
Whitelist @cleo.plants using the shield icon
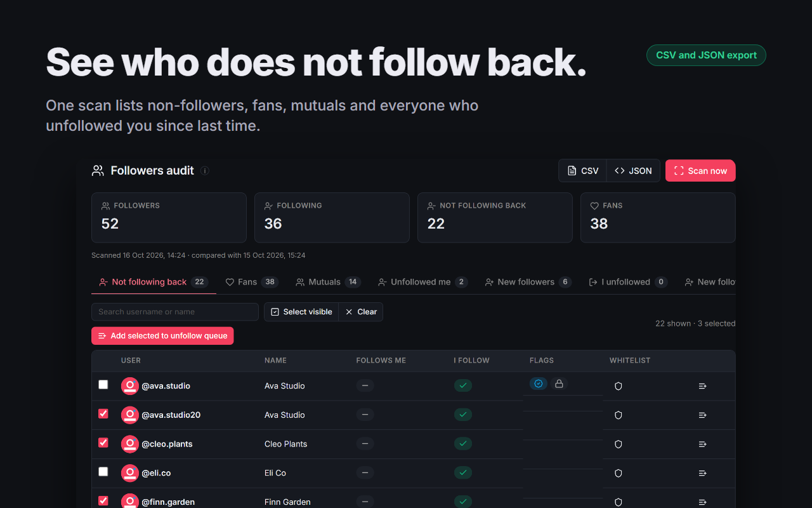click(x=619, y=444)
